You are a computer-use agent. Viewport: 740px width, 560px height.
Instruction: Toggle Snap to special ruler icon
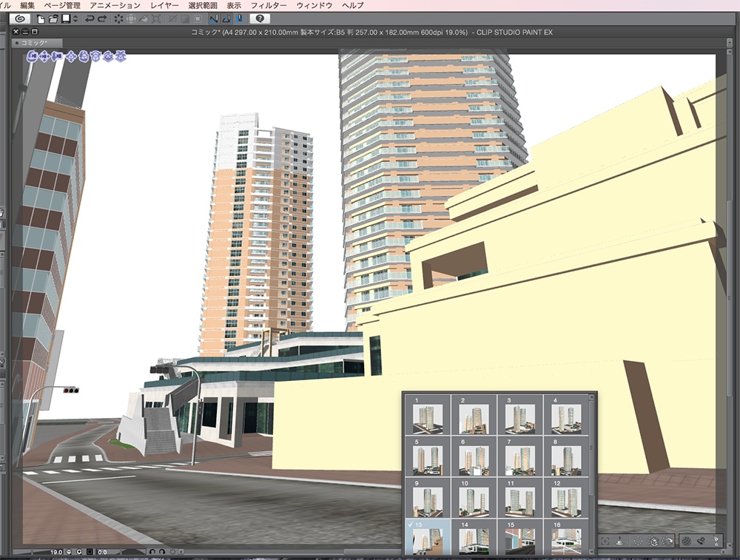tap(226, 19)
